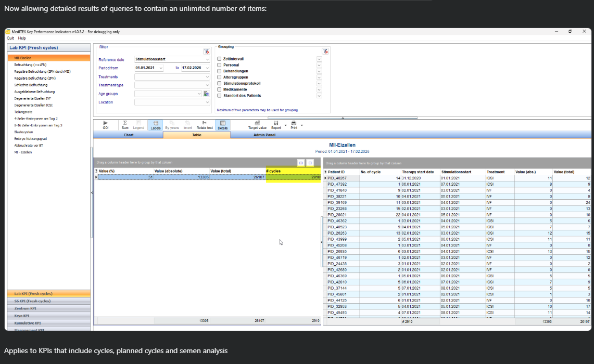Sort by the Patient ID column header
The image size is (594, 364).
point(342,172)
